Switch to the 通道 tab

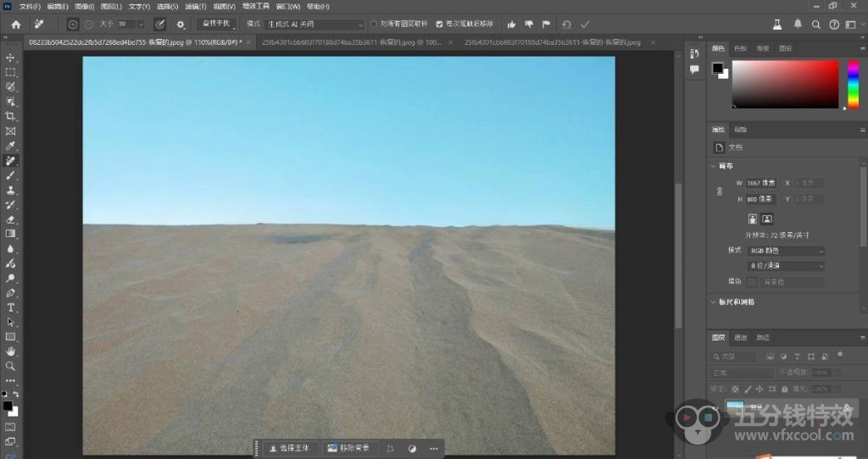tap(740, 337)
